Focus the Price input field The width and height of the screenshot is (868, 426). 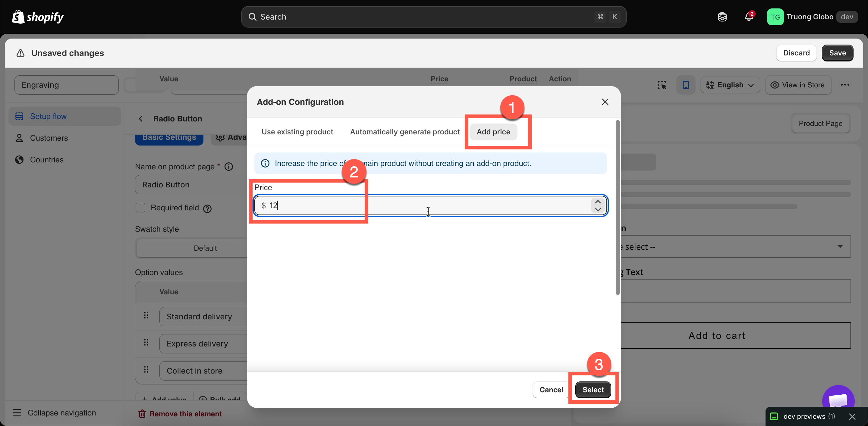(x=431, y=205)
